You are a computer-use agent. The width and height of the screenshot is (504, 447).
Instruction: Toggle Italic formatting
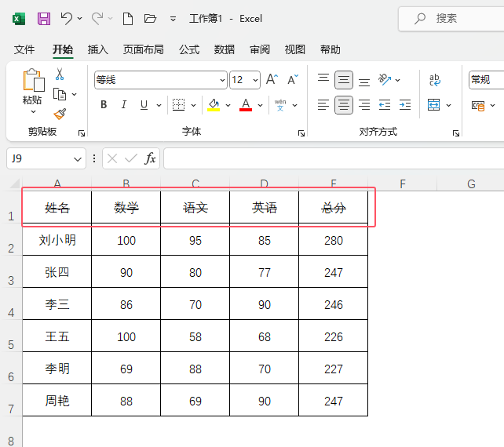click(x=124, y=104)
